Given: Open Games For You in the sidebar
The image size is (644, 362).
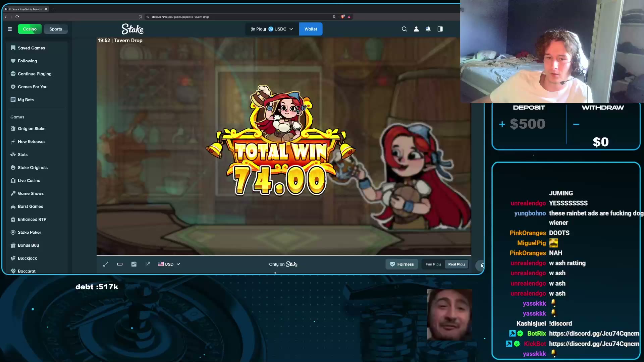Looking at the screenshot, I should 37,87.
